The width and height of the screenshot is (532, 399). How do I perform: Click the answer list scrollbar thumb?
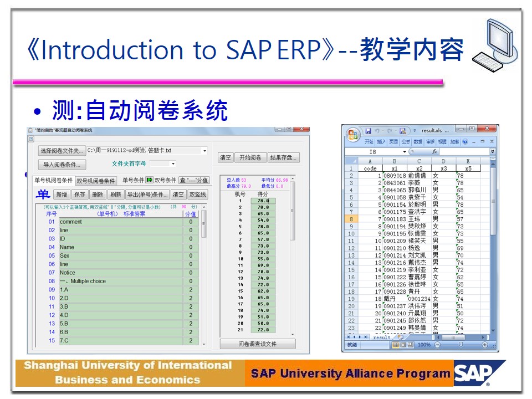pyautogui.click(x=203, y=224)
